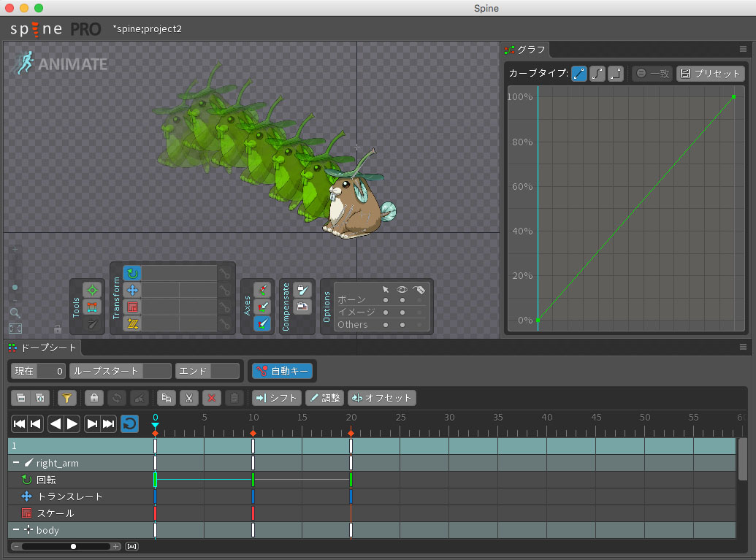Select the Scale transform tool
The image size is (756, 560).
point(132,307)
